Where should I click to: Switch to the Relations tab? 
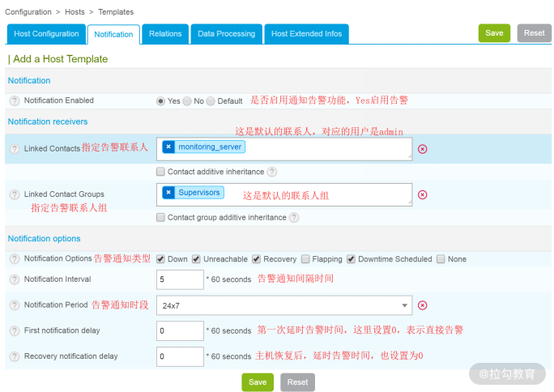pyautogui.click(x=165, y=34)
